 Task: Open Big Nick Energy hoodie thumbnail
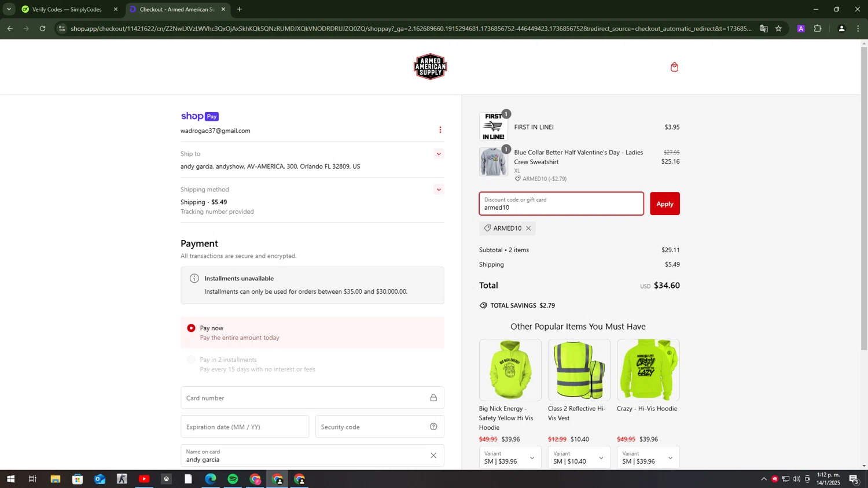pyautogui.click(x=510, y=370)
